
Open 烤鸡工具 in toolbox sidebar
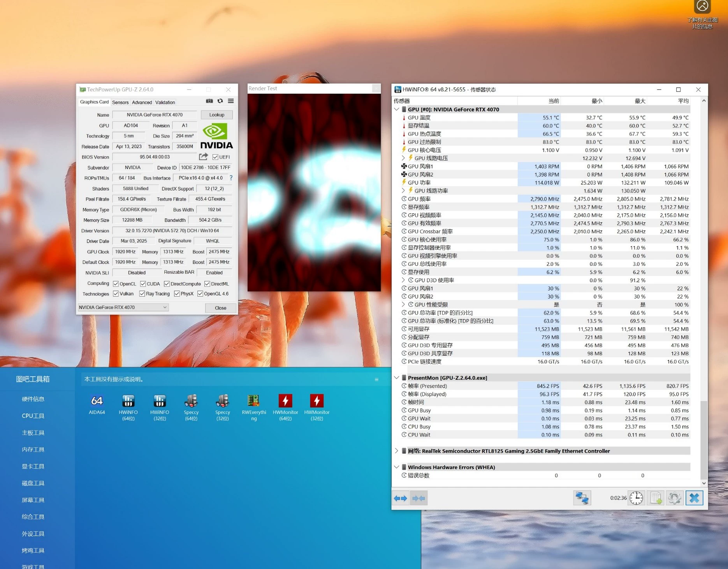pos(33,550)
